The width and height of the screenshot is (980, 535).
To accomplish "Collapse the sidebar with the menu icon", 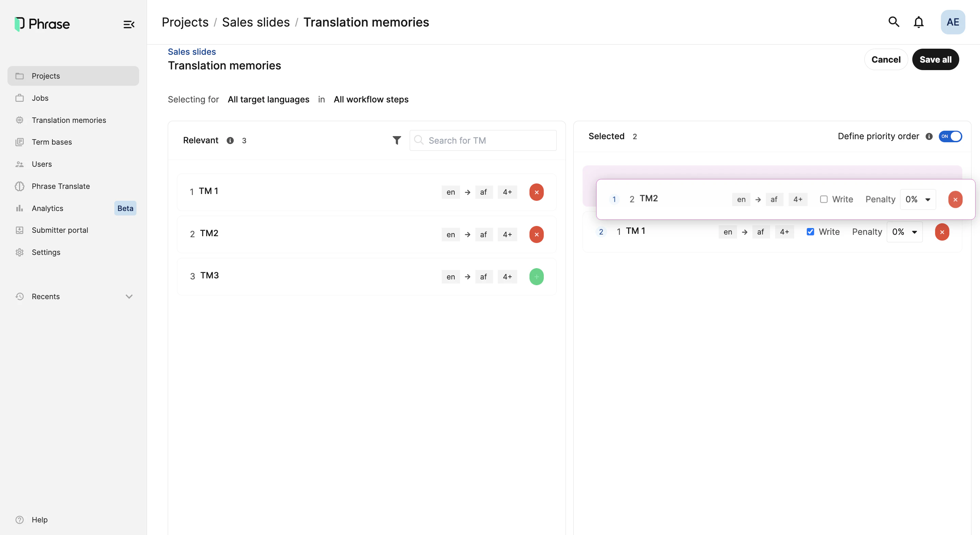I will 128,24.
